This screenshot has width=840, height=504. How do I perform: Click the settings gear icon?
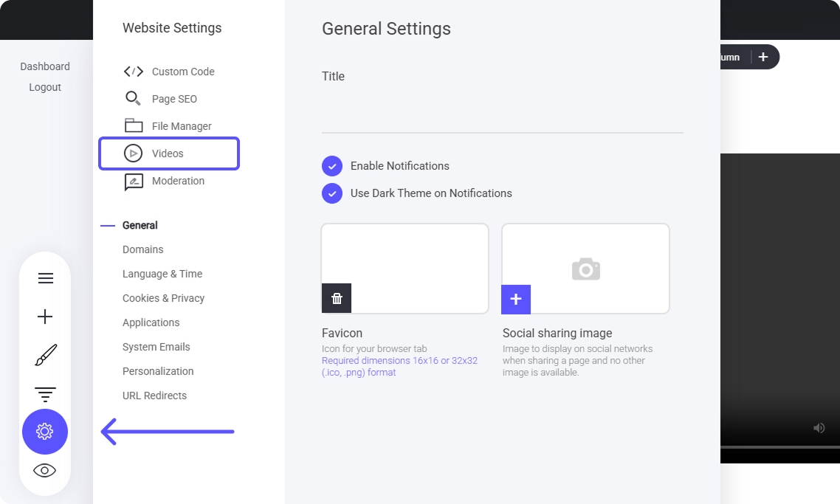[x=45, y=432]
